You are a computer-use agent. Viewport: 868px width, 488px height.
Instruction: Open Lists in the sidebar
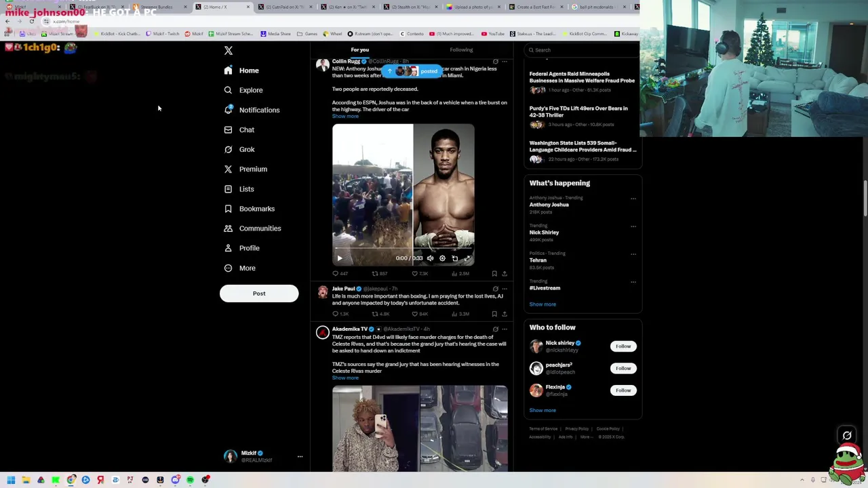239,189
